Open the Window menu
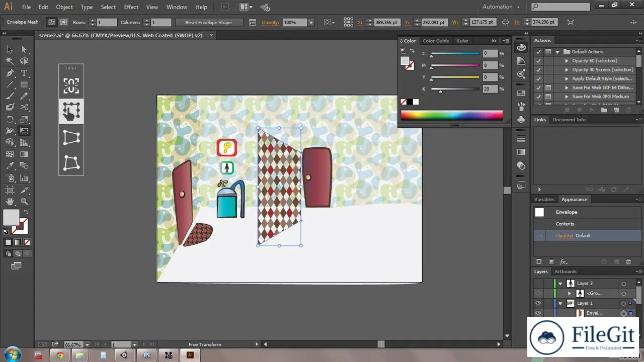 click(177, 7)
